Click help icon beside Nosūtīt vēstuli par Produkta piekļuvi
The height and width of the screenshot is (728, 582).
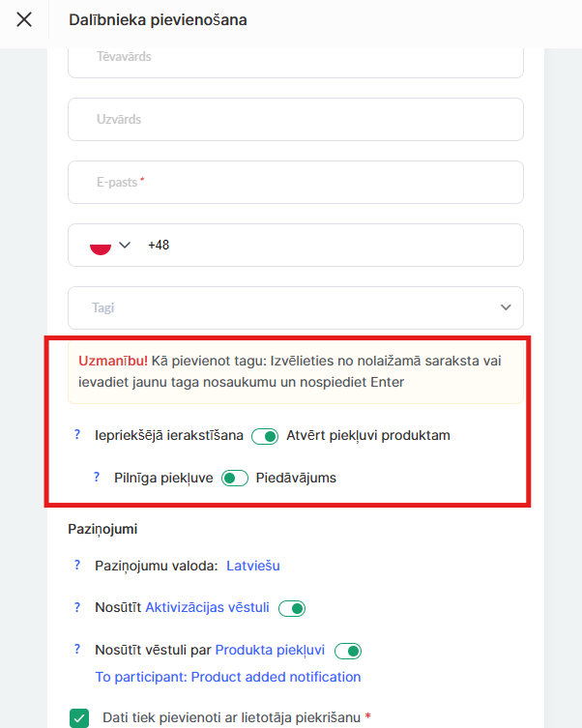pyautogui.click(x=77, y=650)
